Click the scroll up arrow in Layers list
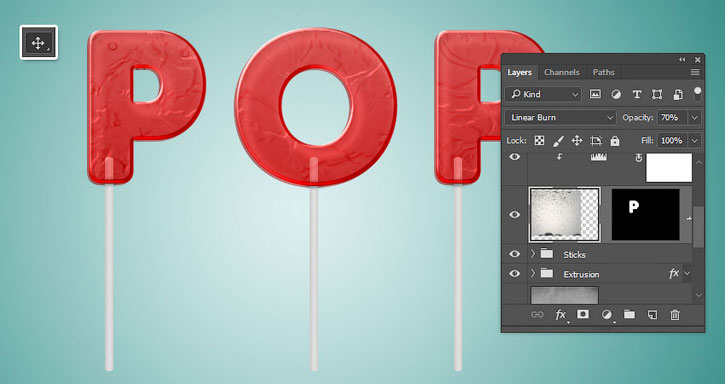 [698, 162]
